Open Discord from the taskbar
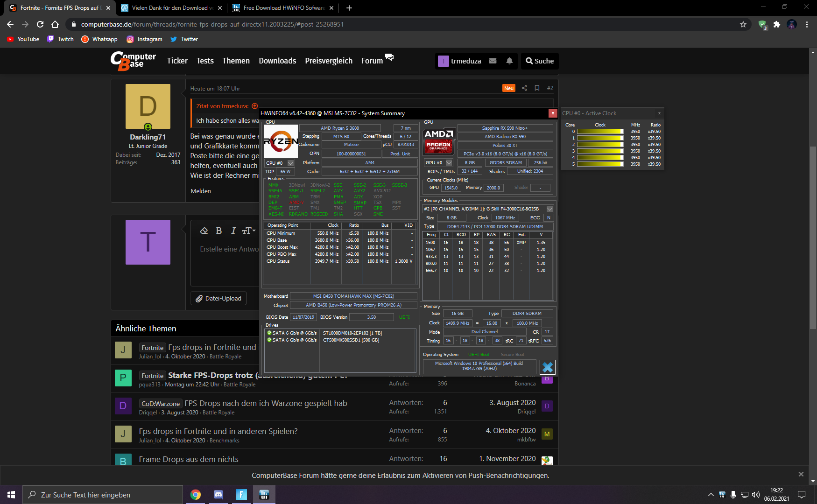The height and width of the screenshot is (504, 817). [x=218, y=495]
